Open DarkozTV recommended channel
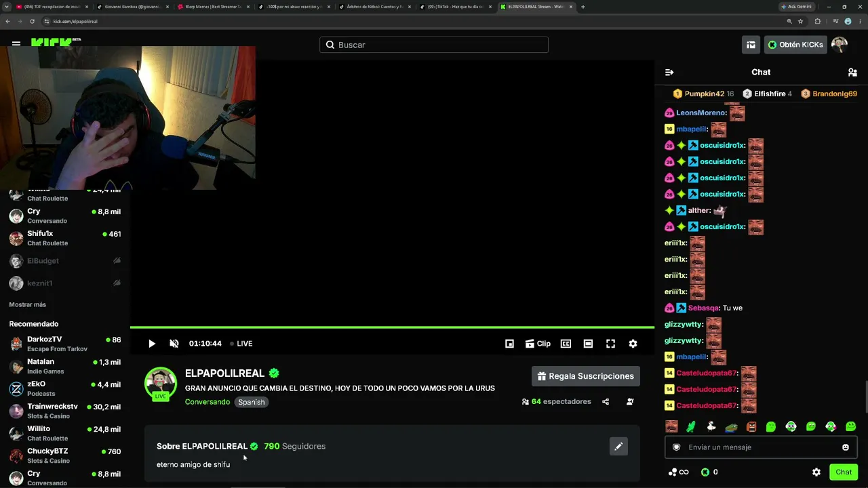868x488 pixels. [65, 344]
